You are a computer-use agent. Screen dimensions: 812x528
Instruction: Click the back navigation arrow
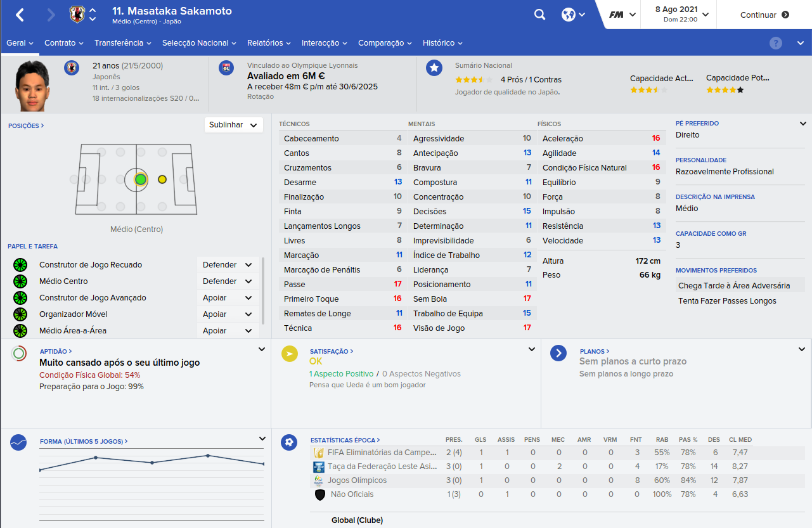pos(20,15)
